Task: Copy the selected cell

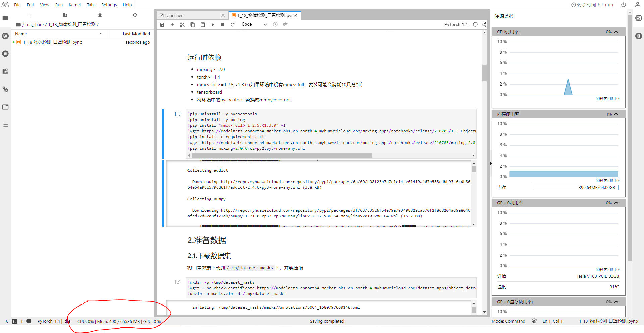Action: (193, 24)
